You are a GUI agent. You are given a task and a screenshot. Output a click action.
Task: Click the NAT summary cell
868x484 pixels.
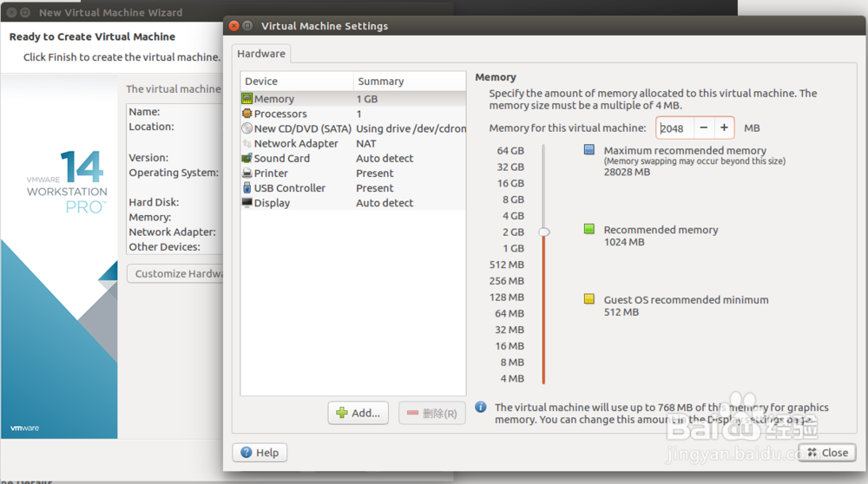click(366, 144)
